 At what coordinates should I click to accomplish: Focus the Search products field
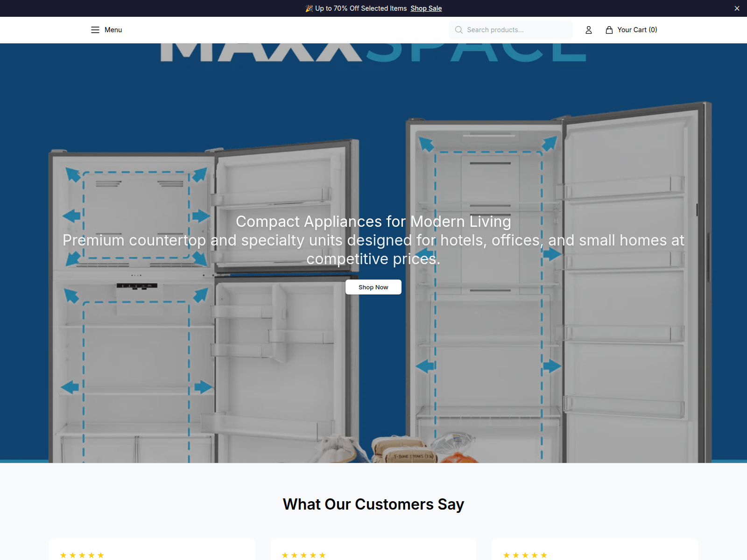pos(511,30)
